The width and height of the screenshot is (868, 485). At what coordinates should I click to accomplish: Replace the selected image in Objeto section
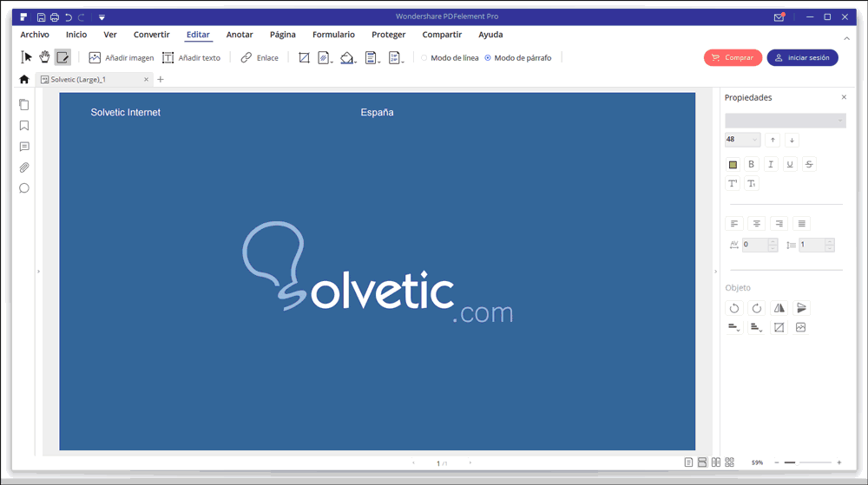pos(800,327)
